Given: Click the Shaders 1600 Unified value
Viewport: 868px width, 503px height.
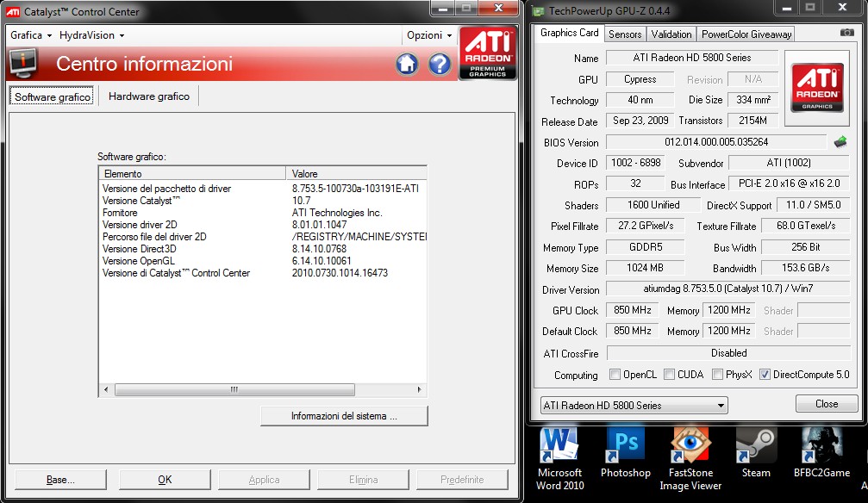Looking at the screenshot, I should coord(653,205).
